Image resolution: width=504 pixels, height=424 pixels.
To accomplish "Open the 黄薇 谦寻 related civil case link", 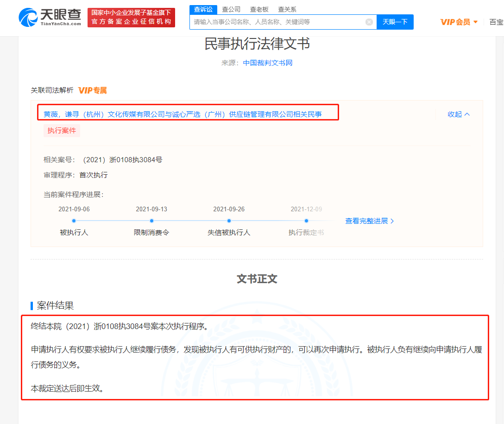I will point(183,114).
